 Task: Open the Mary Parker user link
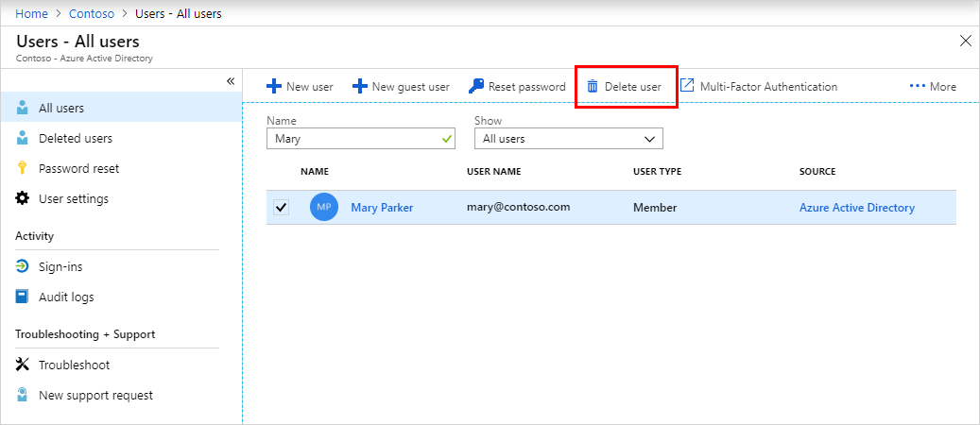[382, 208]
